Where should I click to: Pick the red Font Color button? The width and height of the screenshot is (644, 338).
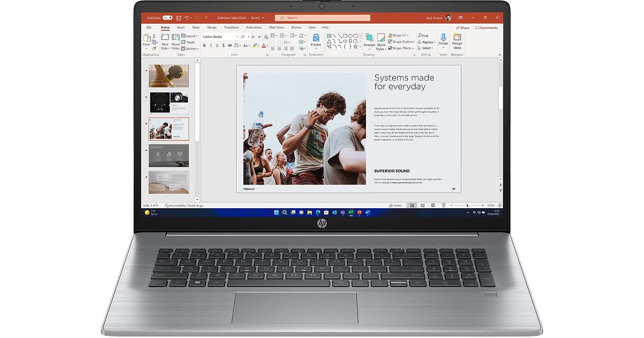[264, 46]
